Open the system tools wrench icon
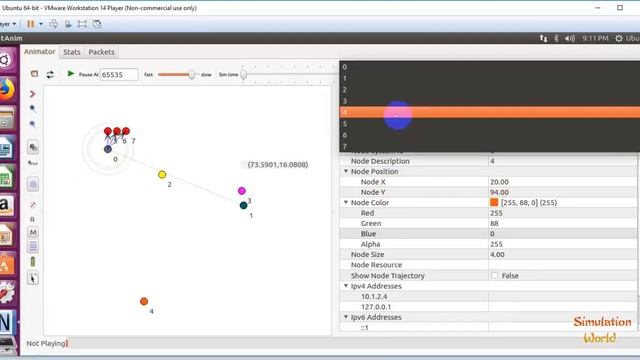 coord(7,293)
